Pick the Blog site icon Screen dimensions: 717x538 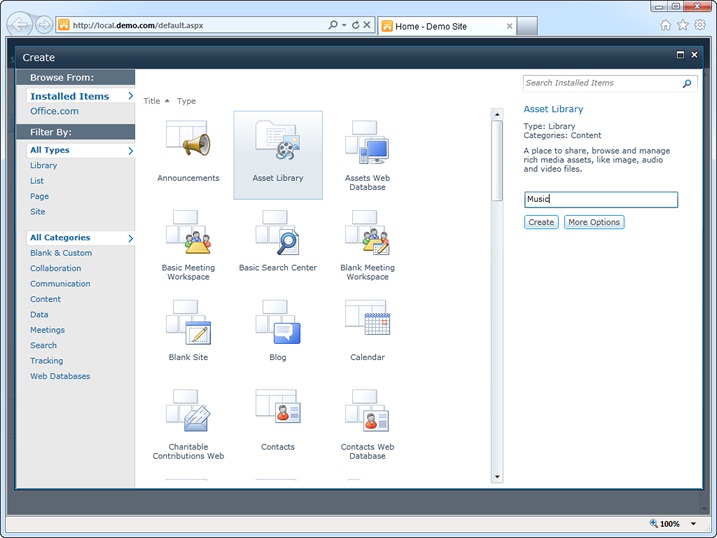coord(278,322)
